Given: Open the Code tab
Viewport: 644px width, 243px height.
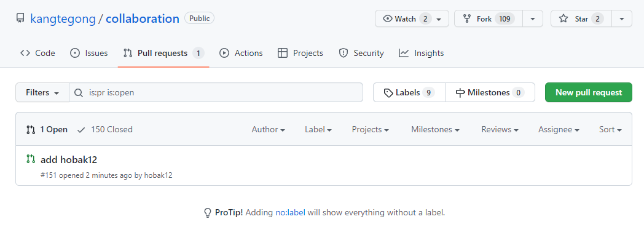Looking at the screenshot, I should 37,53.
